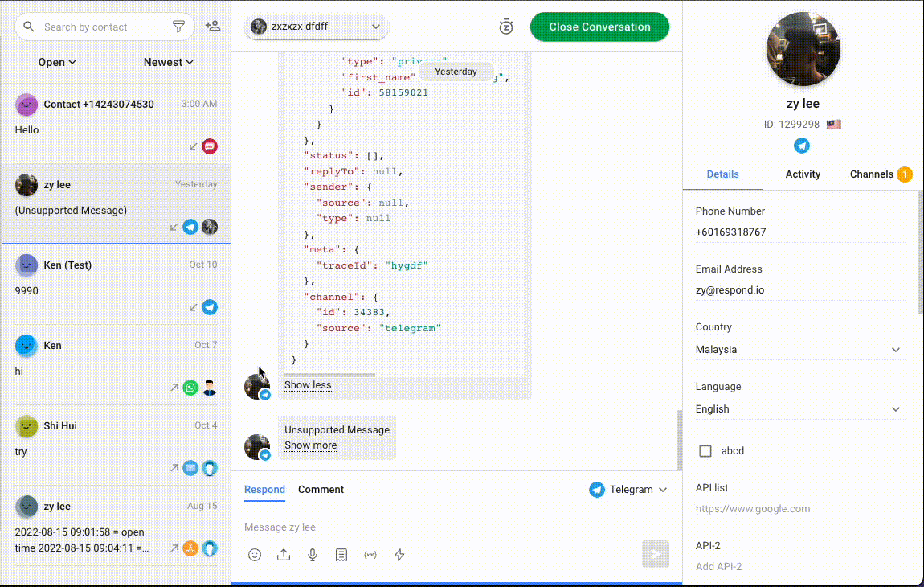
Task: Click the filter icon in contact search
Action: 179,27
